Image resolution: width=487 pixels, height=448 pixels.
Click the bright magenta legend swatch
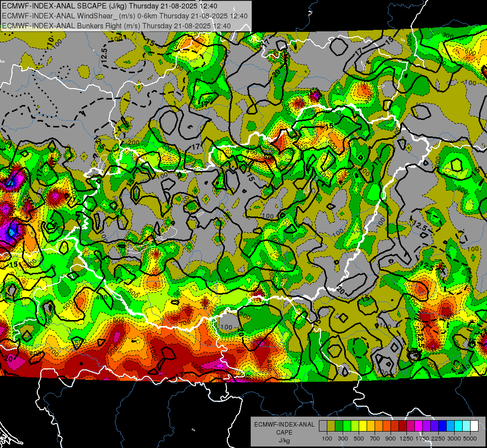[x=419, y=426]
